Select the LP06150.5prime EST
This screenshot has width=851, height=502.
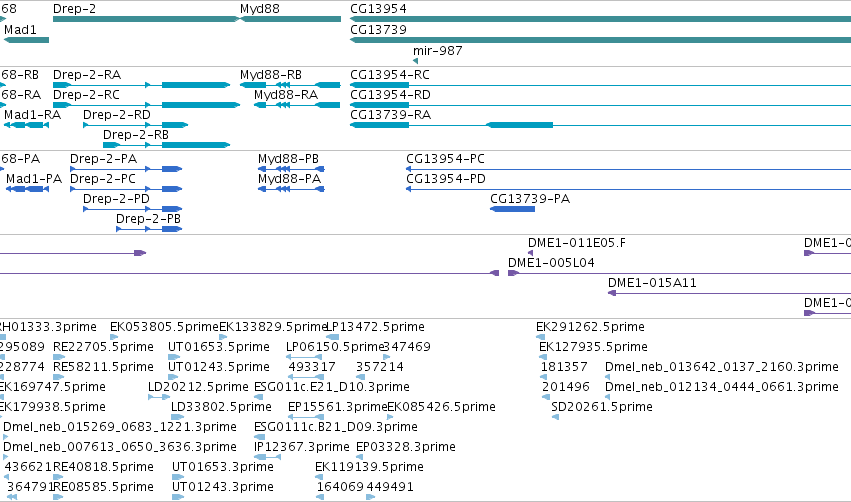tap(335, 347)
